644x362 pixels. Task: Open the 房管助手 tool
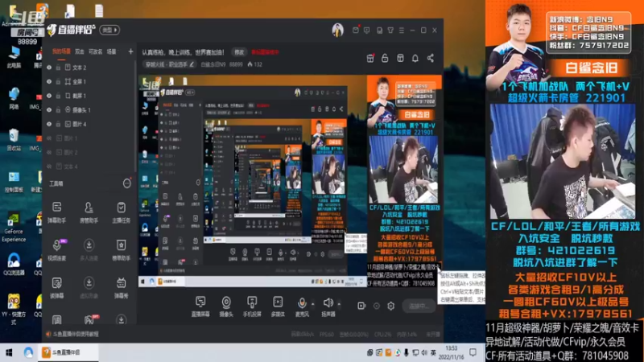point(89,212)
